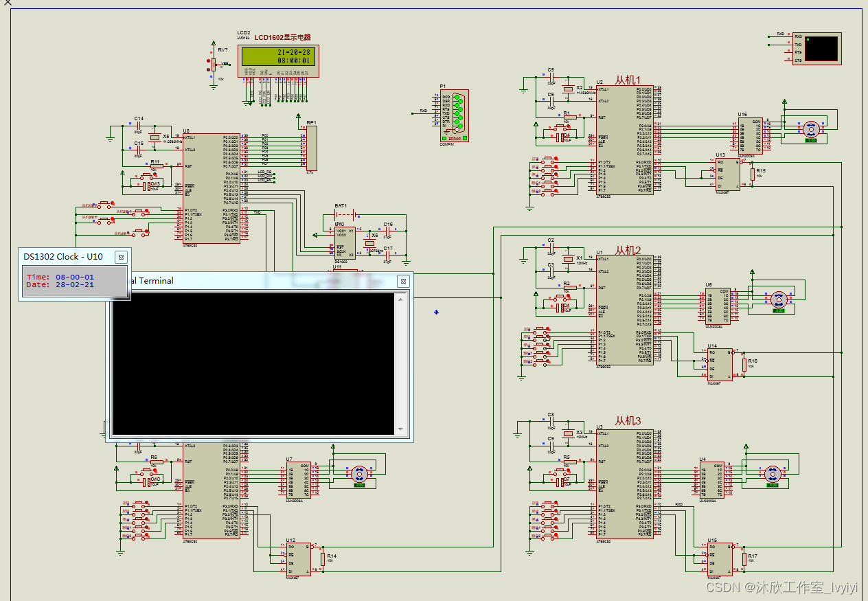
Task: Select the U2 slave microcontroller
Action: tap(624, 140)
